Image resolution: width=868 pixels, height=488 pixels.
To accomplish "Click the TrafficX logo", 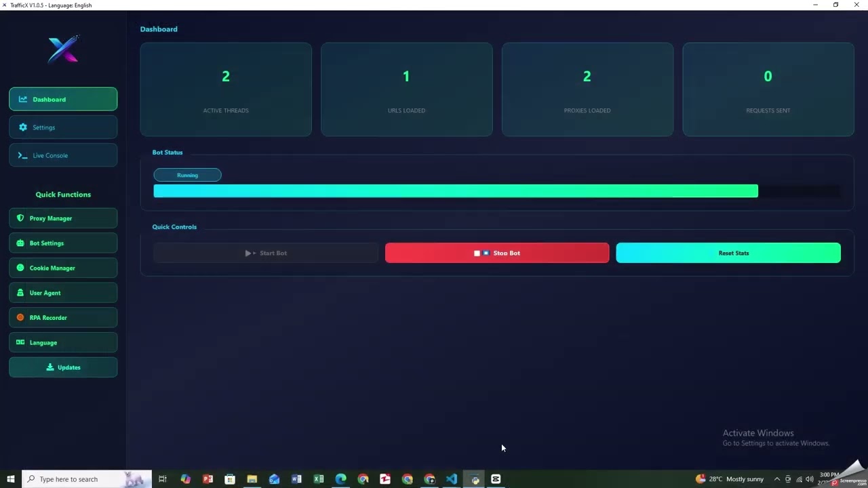I will [63, 49].
